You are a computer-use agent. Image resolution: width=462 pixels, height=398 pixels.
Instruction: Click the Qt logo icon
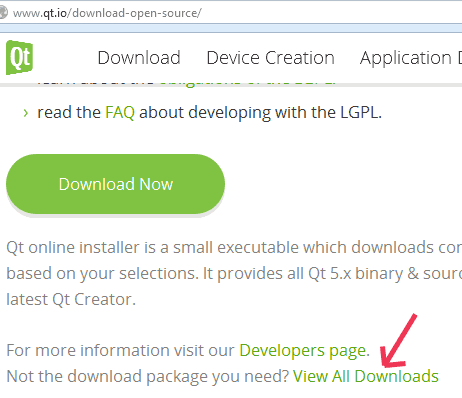[19, 57]
